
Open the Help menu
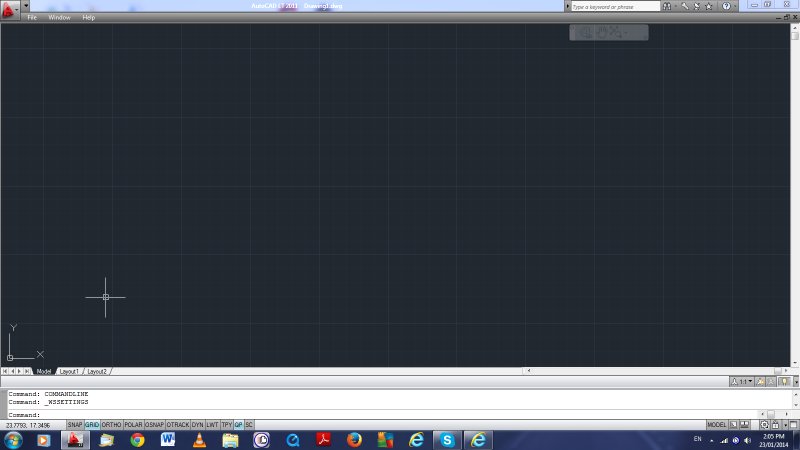[89, 17]
